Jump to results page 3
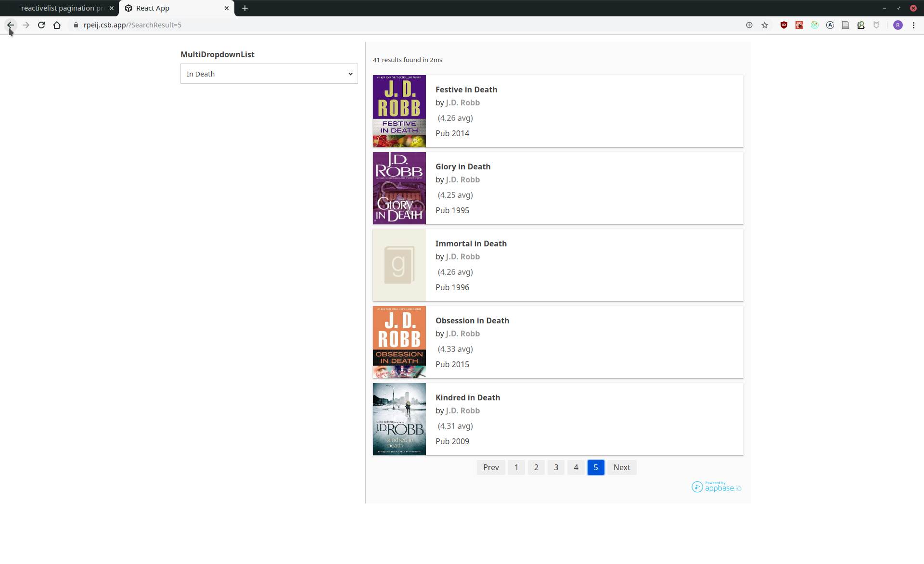This screenshot has height=564, width=924. (x=556, y=467)
